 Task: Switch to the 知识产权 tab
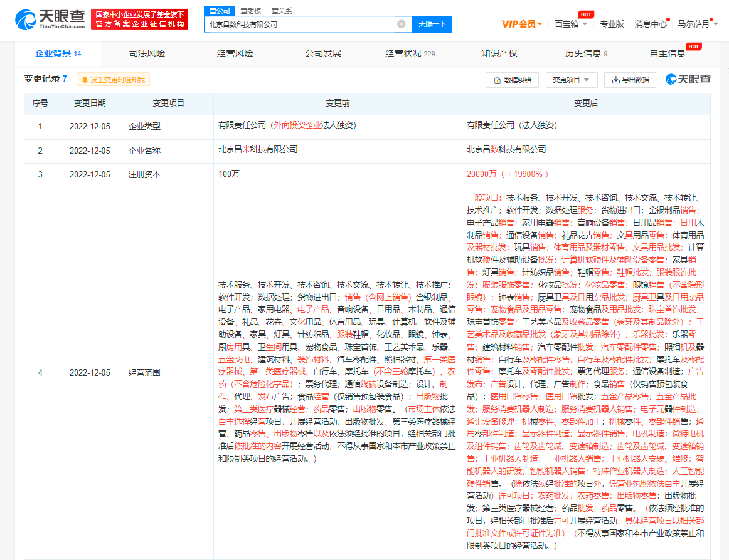click(x=499, y=53)
